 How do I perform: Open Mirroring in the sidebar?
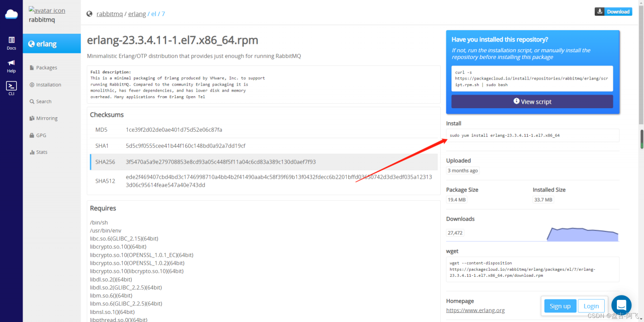(43, 118)
